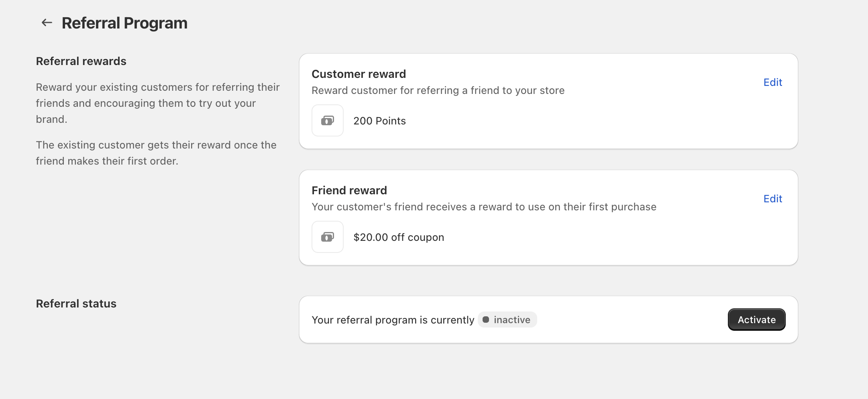Click the back arrow beside Referral Program
Image resolution: width=868 pixels, height=399 pixels.
coord(47,22)
